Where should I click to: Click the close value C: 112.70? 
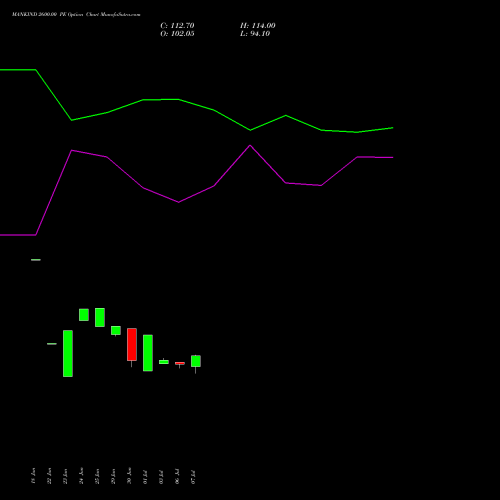(177, 26)
